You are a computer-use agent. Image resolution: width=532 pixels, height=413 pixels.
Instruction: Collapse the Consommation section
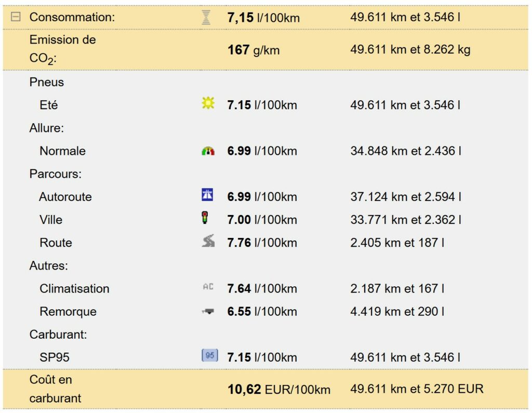(16, 17)
